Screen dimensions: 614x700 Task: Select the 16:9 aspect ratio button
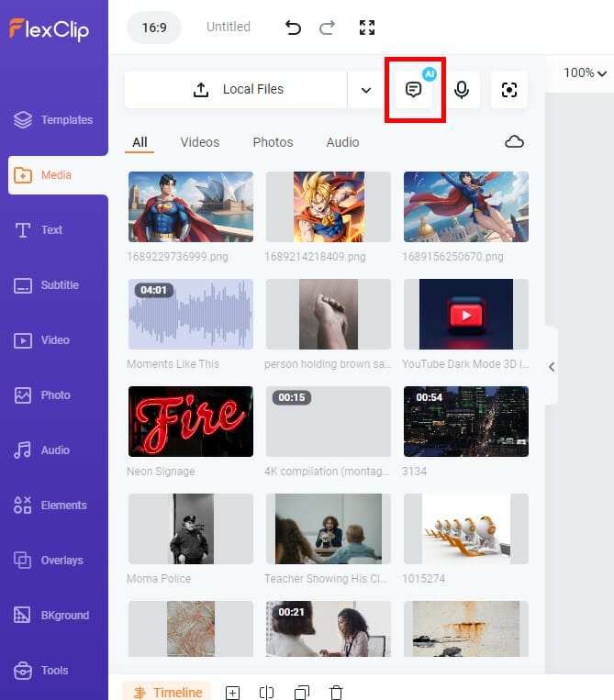tap(153, 28)
